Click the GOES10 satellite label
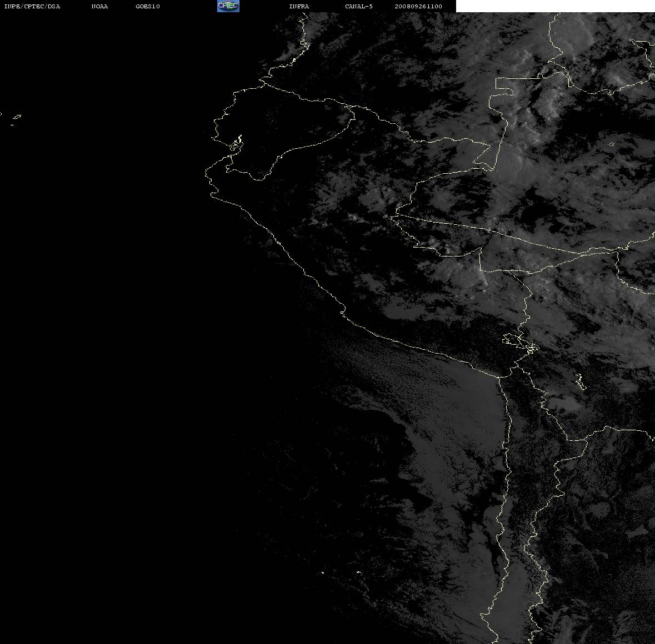 pyautogui.click(x=148, y=6)
